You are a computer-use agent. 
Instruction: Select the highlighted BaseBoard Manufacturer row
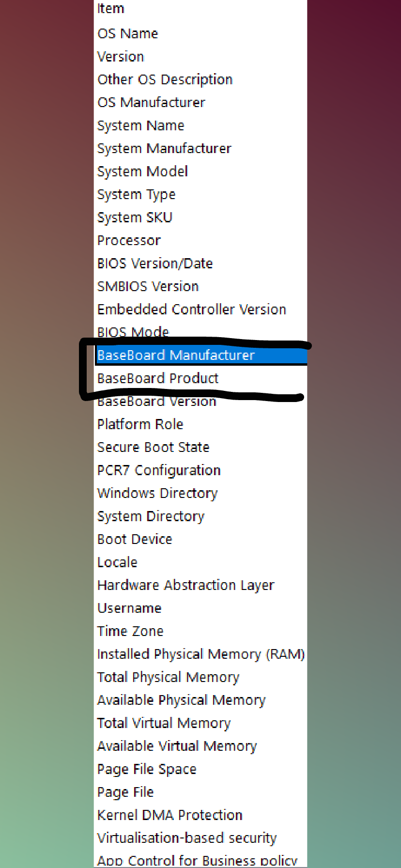pos(200,355)
